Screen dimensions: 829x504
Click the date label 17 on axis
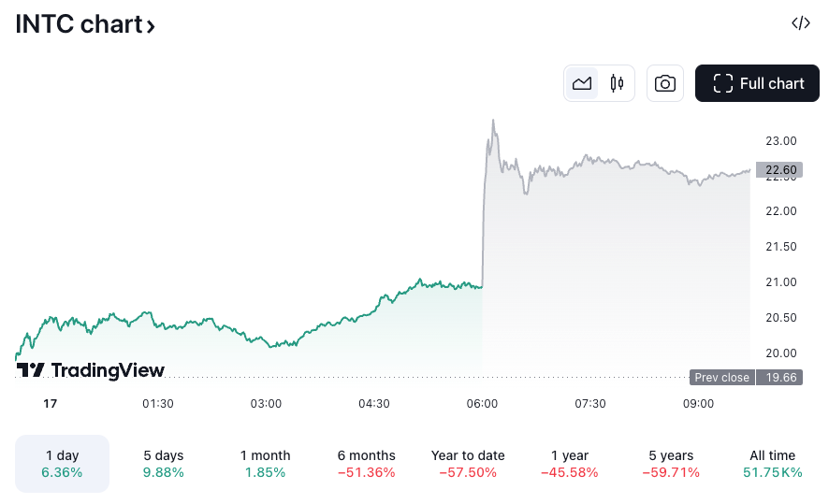[51, 404]
